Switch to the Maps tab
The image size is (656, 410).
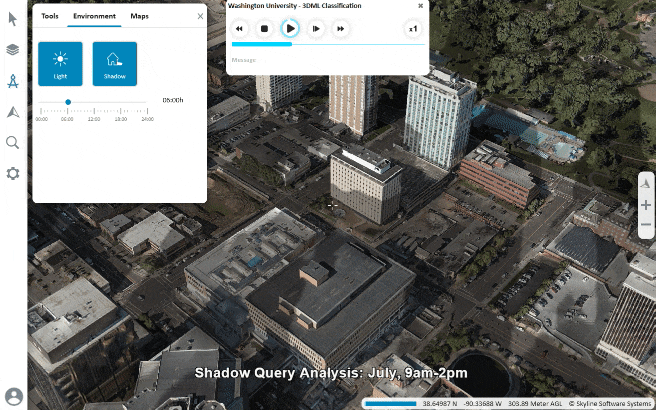click(x=140, y=16)
